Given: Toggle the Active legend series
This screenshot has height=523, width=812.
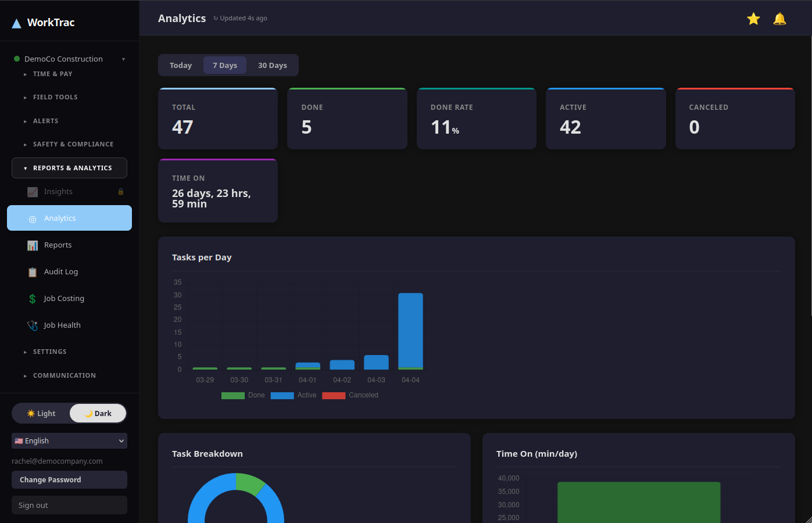Looking at the screenshot, I should click(x=294, y=395).
